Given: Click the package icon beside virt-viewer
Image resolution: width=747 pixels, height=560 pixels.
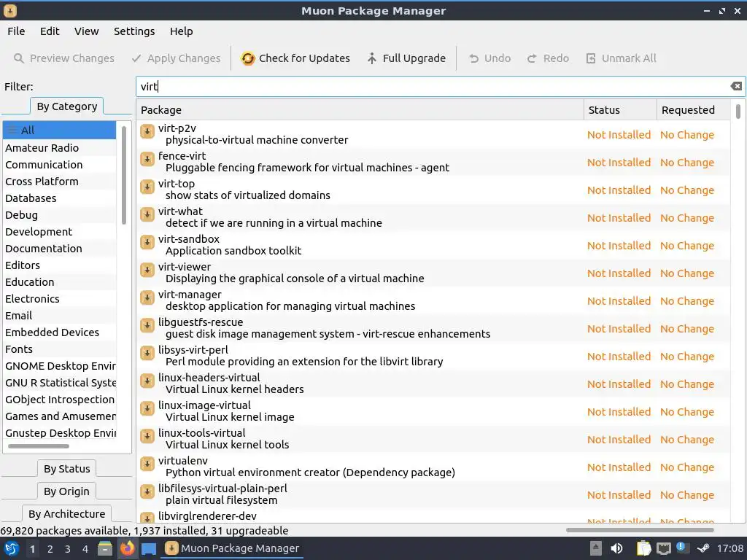Looking at the screenshot, I should pos(147,270).
